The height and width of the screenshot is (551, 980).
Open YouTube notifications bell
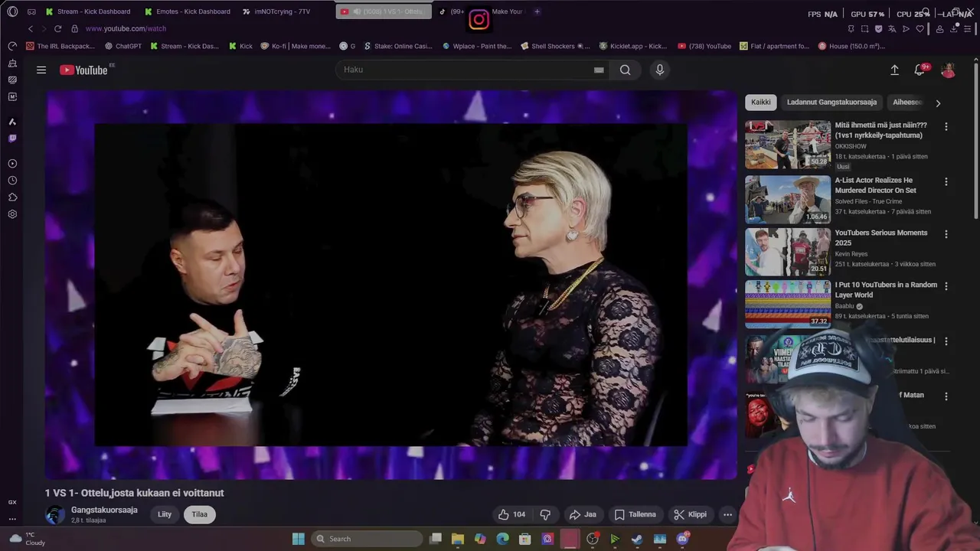(x=920, y=70)
